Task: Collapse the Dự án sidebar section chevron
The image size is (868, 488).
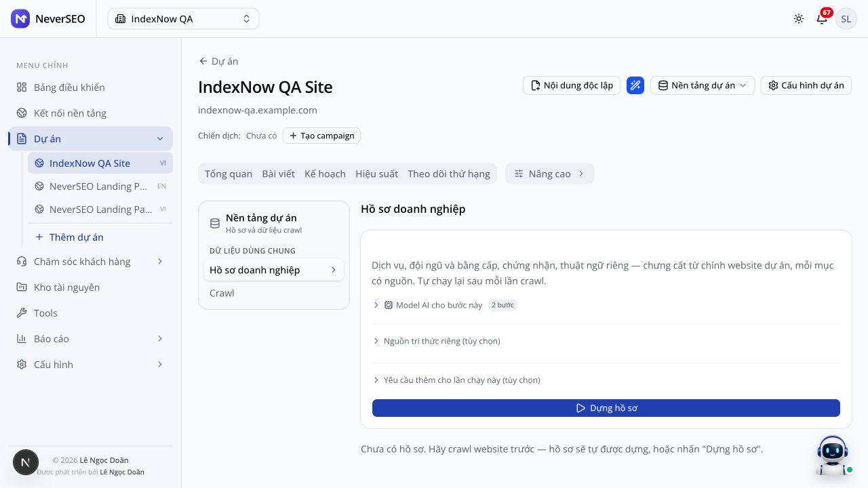Action: (x=160, y=139)
